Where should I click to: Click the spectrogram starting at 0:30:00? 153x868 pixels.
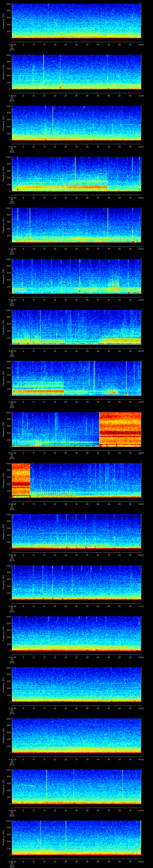[76, 72]
